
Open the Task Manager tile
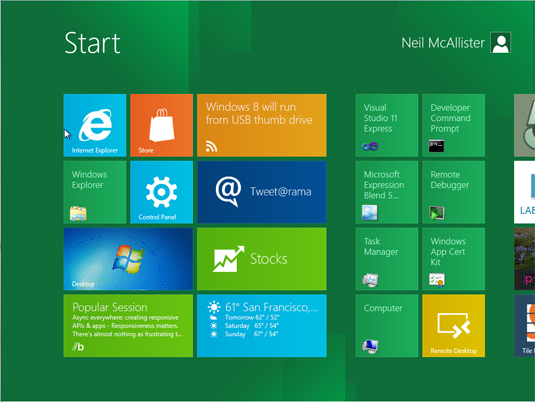[x=387, y=259]
